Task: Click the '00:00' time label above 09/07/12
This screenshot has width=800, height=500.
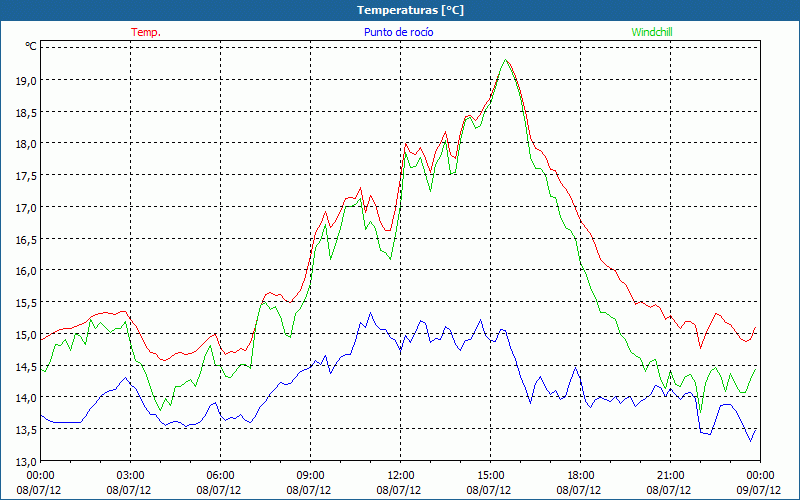Action: (760, 476)
